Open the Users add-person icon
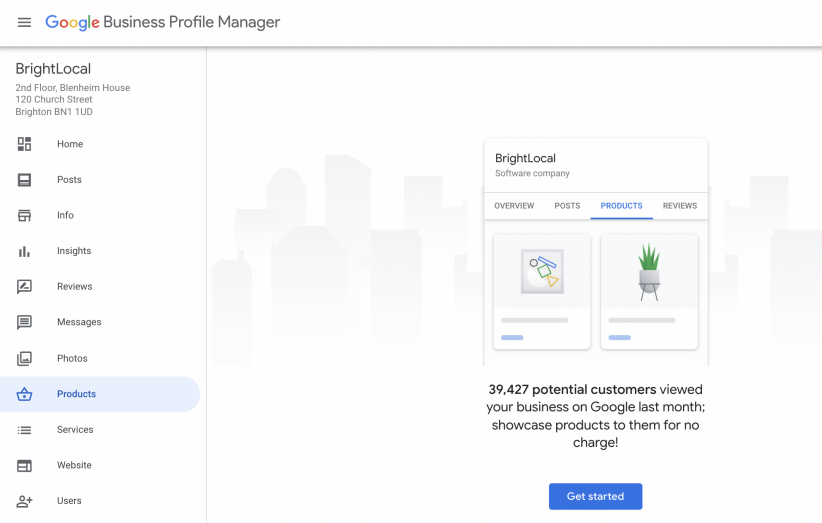 coord(24,501)
